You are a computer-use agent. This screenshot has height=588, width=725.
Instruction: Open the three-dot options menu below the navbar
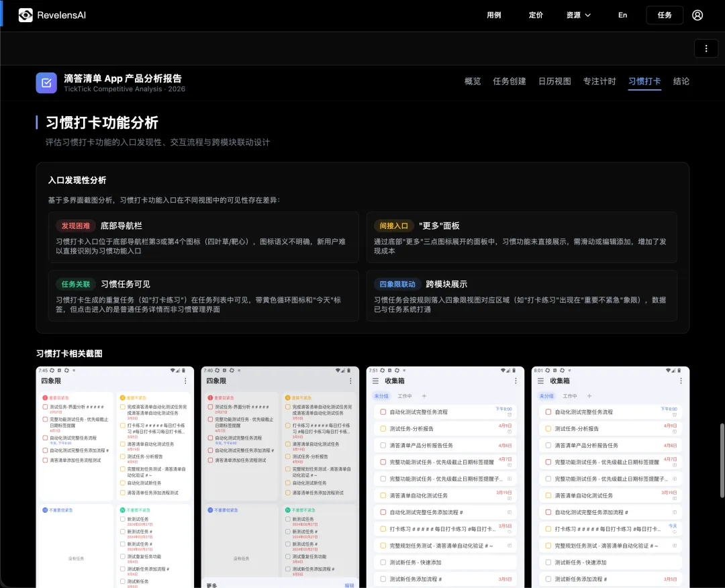(706, 48)
